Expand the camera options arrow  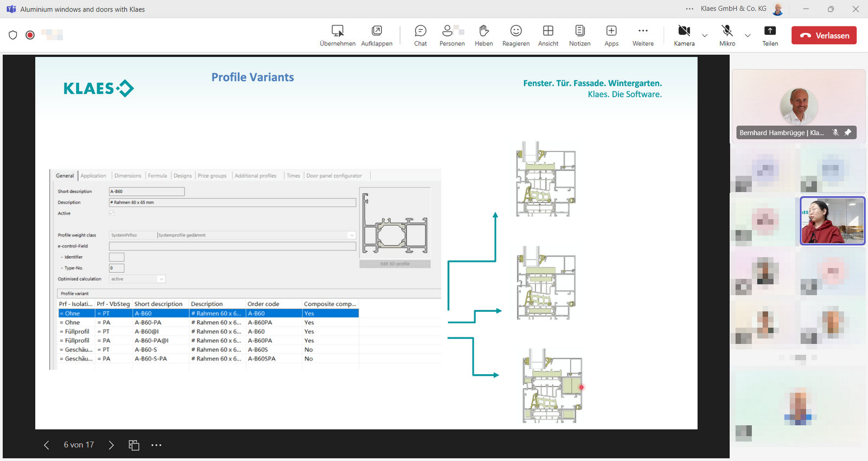coord(705,36)
